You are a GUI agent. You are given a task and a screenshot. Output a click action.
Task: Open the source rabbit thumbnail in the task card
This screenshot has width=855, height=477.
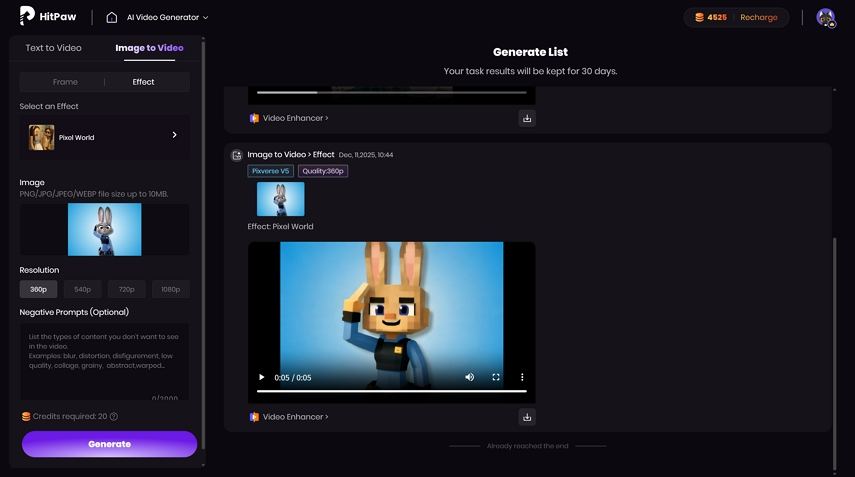[281, 199]
